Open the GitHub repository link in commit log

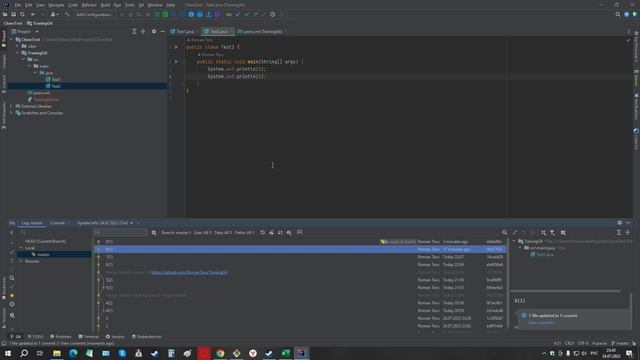189,272
